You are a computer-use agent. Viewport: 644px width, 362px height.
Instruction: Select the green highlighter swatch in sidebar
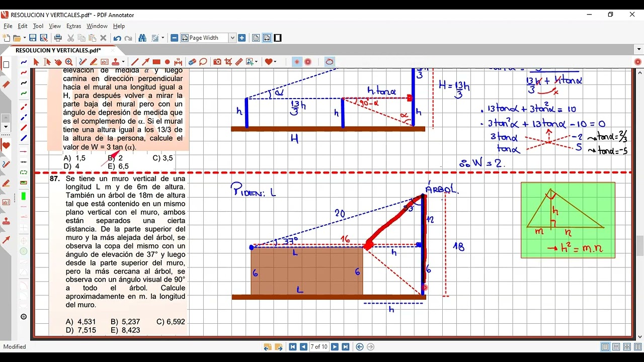click(24, 196)
